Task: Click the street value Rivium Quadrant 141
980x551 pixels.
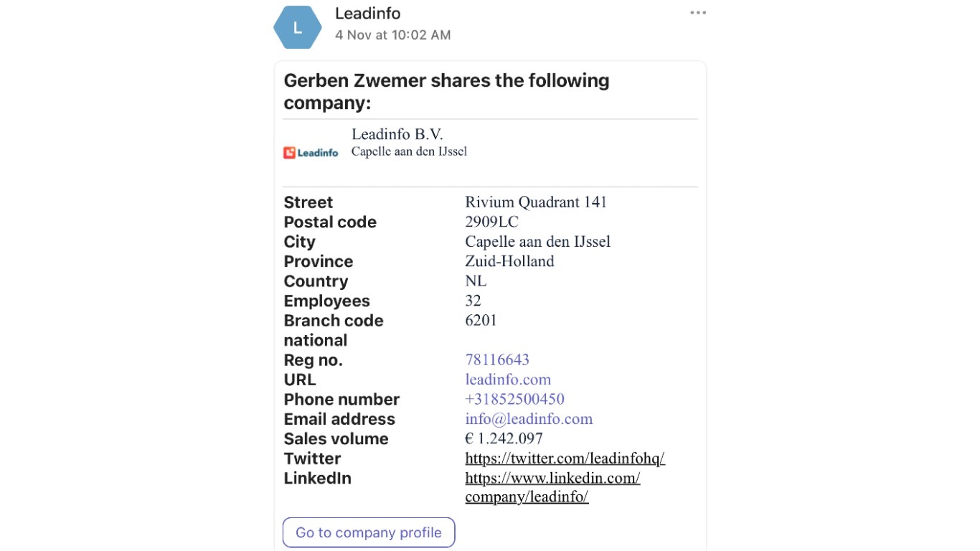Action: pyautogui.click(x=536, y=202)
